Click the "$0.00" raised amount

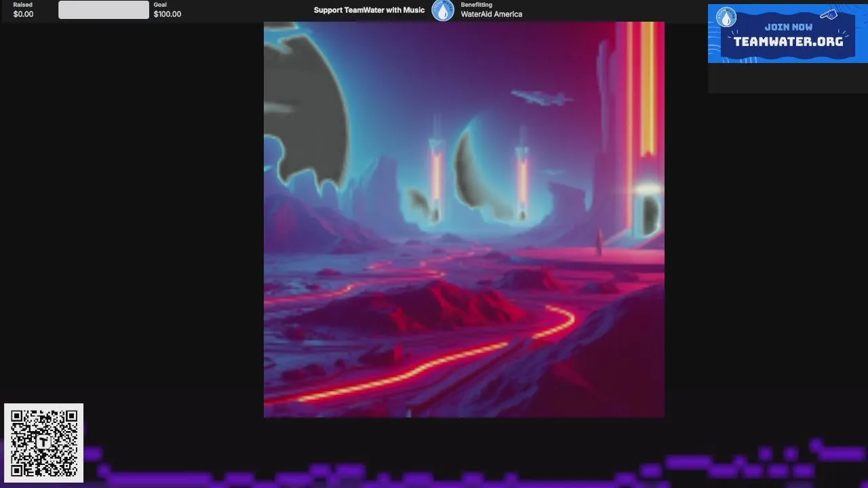point(23,14)
